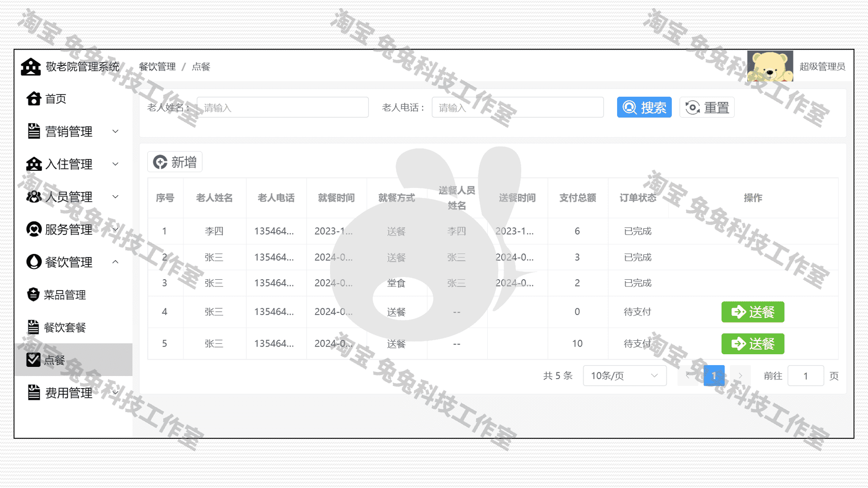Click the 入住管理 menu label
Image resolution: width=868 pixels, height=488 pixels.
[x=69, y=164]
